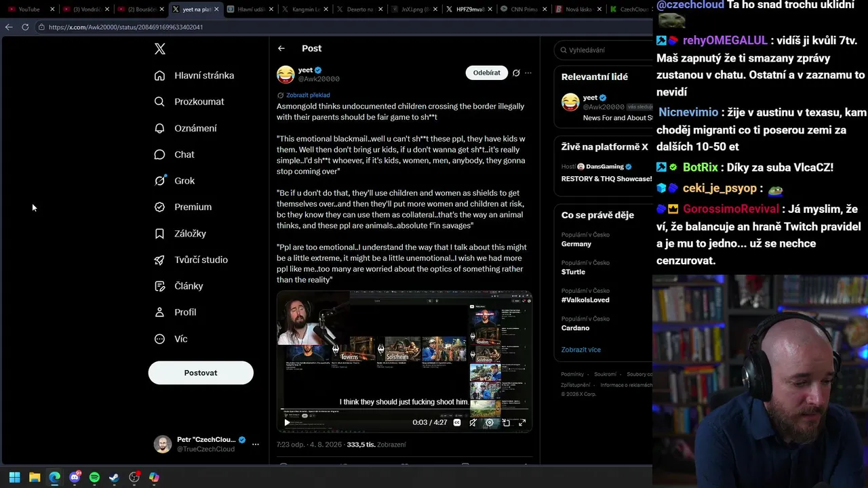Open Záložky bookmark icon
The width and height of the screenshot is (868, 488).
pos(159,233)
